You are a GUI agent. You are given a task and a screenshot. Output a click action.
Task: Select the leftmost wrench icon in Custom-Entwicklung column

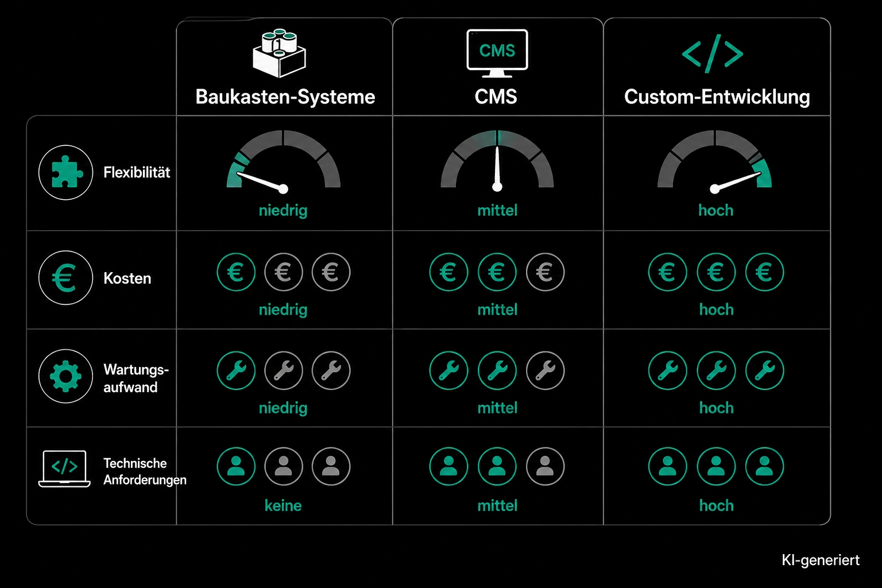coord(668,370)
